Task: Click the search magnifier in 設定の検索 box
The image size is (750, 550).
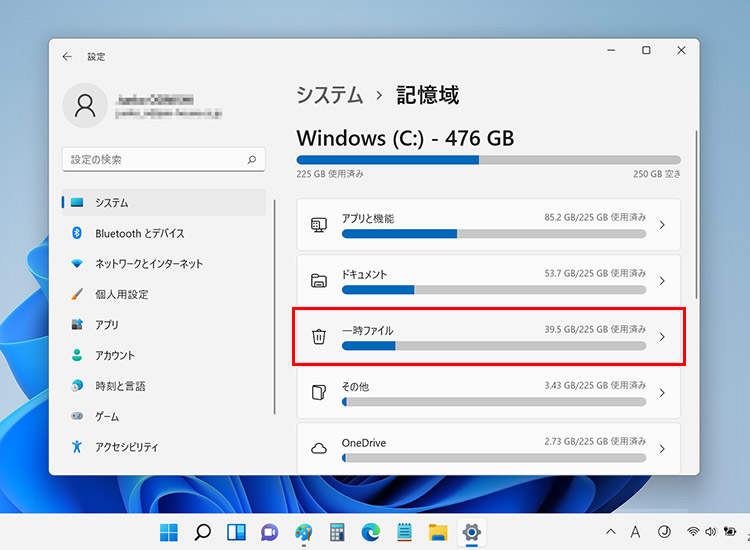Action: coord(252,159)
